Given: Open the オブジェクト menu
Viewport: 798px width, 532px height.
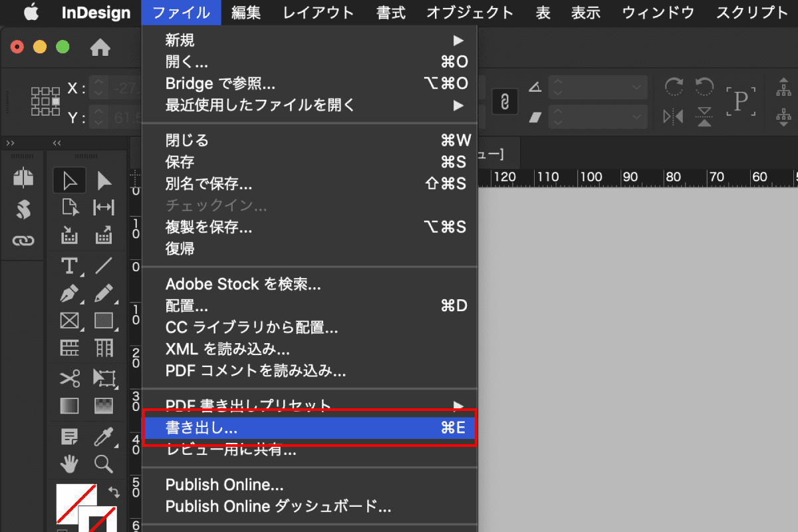Looking at the screenshot, I should (470, 13).
